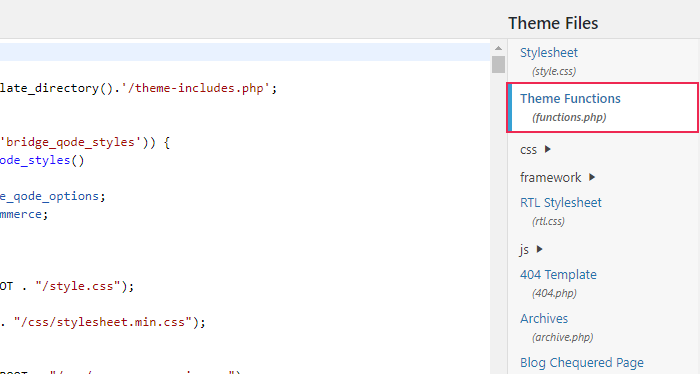
Task: Select the framework folder label
Action: 550,177
